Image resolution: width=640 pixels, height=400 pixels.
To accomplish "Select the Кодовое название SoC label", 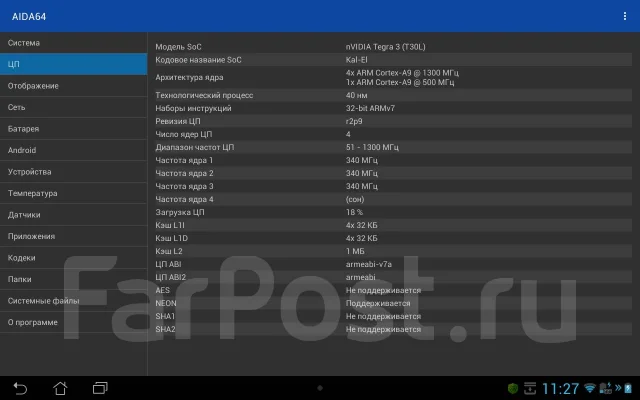I will [x=198, y=60].
